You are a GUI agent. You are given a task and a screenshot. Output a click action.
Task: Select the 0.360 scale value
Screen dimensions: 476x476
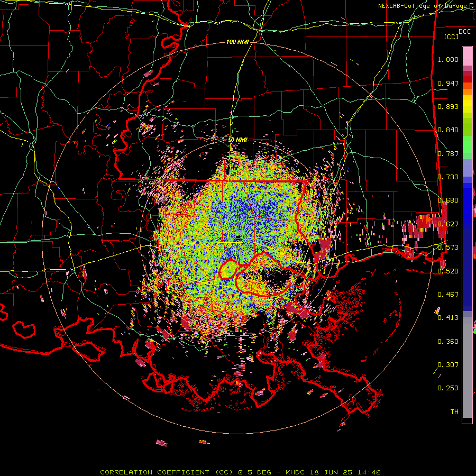click(448, 342)
